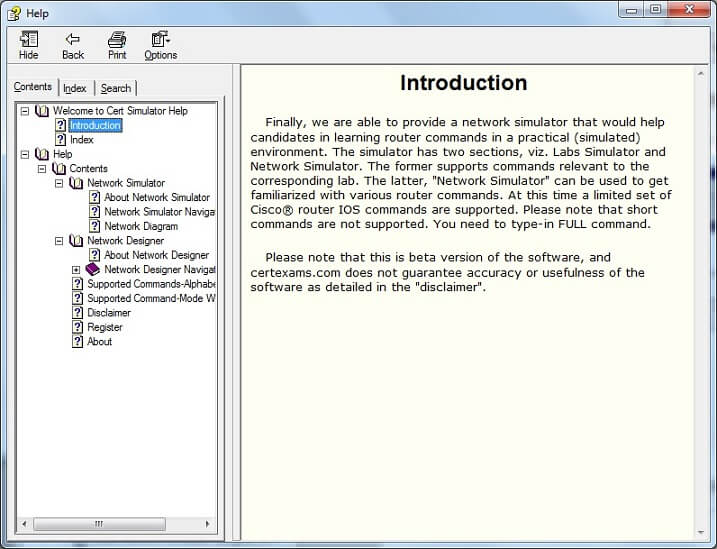The height and width of the screenshot is (549, 717).
Task: Click the Hide toolbar icon
Action: point(28,39)
